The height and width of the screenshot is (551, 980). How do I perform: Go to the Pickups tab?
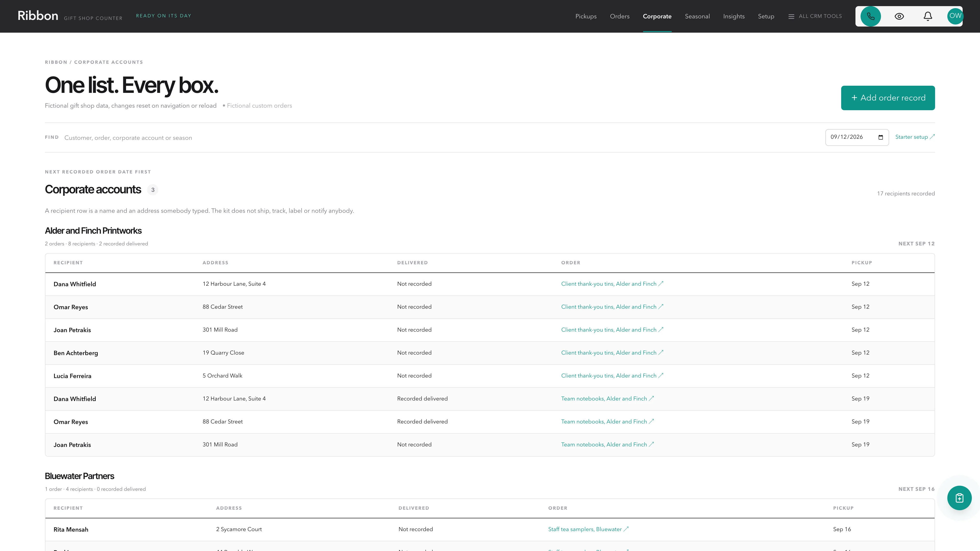(x=586, y=16)
